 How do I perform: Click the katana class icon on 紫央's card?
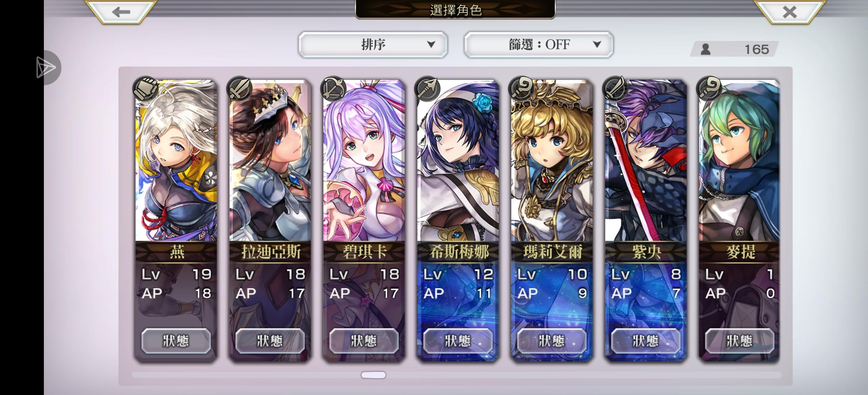[x=615, y=89]
